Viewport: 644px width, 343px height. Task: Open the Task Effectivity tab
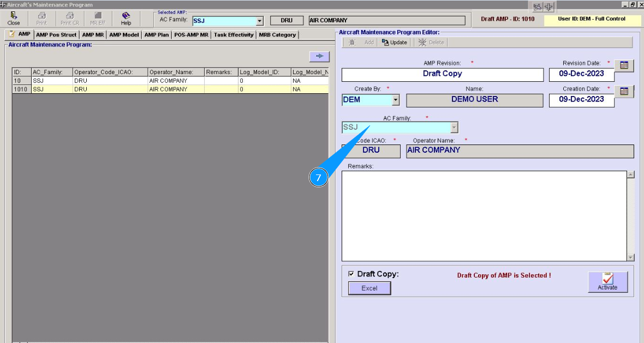point(234,35)
